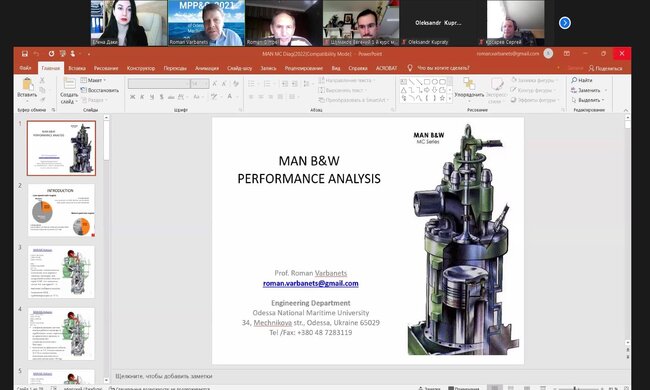Toggle Comments (Примечания) pane in status bar
The height and width of the screenshot is (390, 650).
463,388
